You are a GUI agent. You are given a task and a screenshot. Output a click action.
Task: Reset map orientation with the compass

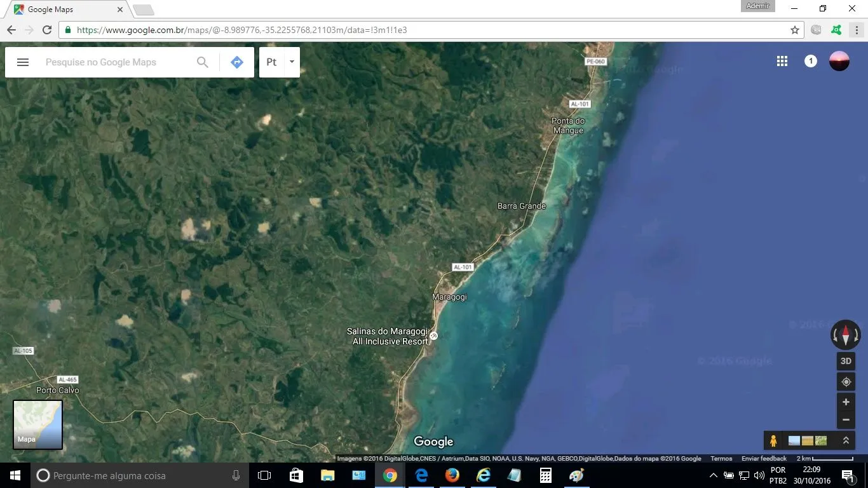coord(846,335)
